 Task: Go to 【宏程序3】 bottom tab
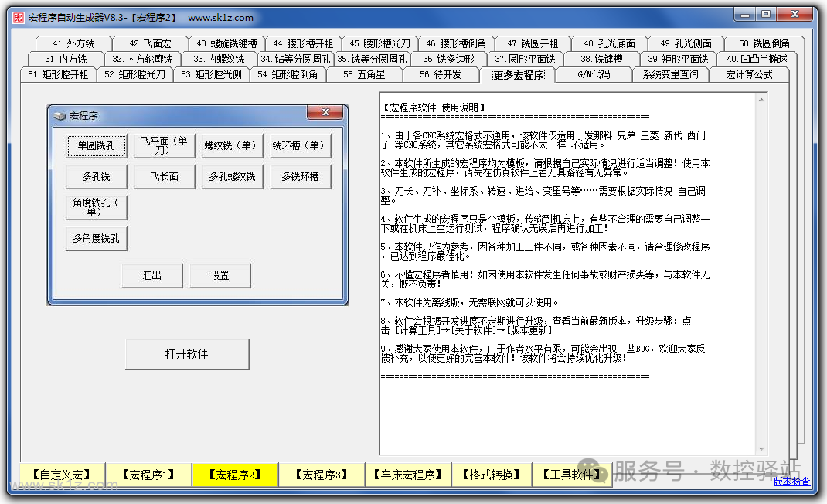tap(322, 475)
